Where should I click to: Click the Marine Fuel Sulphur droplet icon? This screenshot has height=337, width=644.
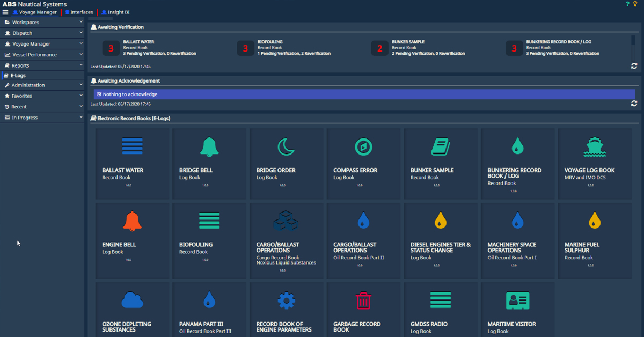pos(596,219)
